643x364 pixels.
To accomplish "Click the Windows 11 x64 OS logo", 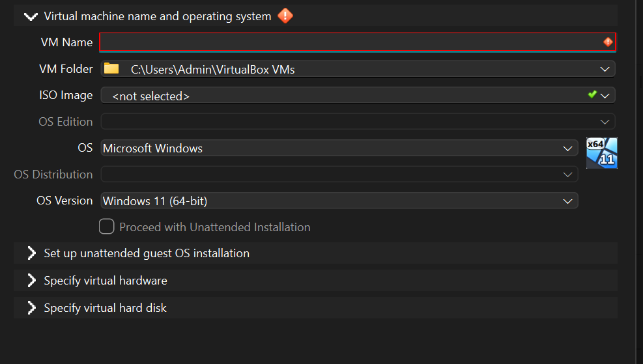I will [x=601, y=153].
